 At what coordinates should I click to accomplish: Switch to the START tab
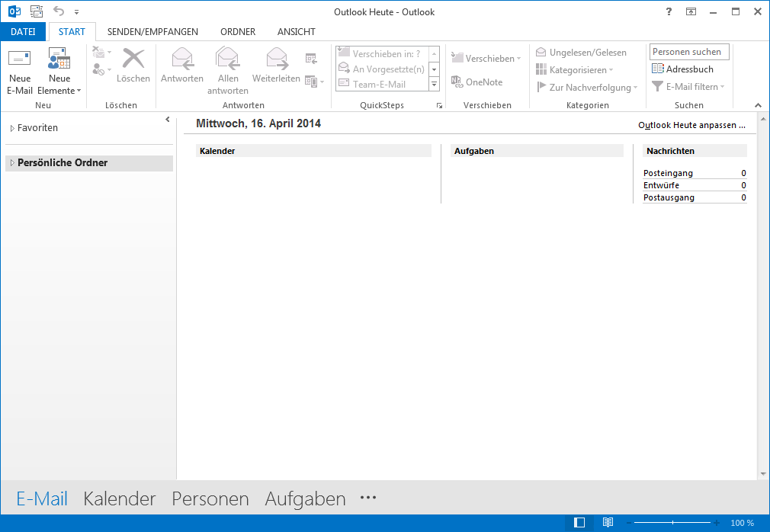pos(72,32)
